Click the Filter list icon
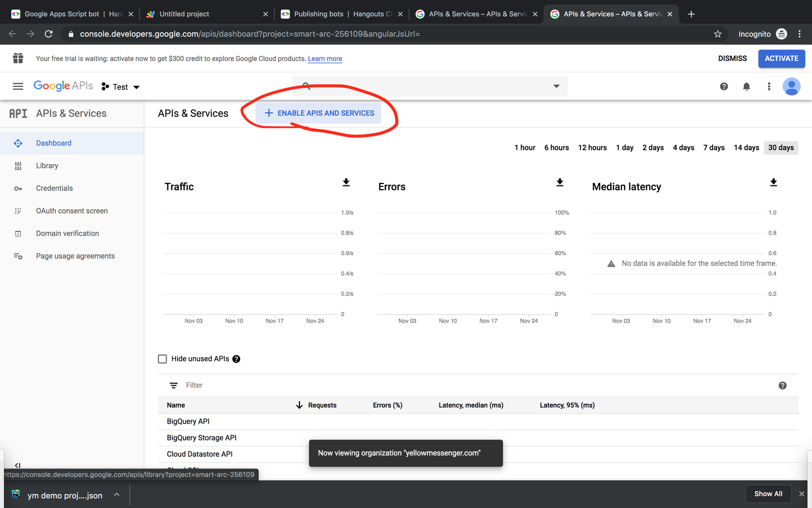This screenshot has width=812, height=508. (174, 386)
